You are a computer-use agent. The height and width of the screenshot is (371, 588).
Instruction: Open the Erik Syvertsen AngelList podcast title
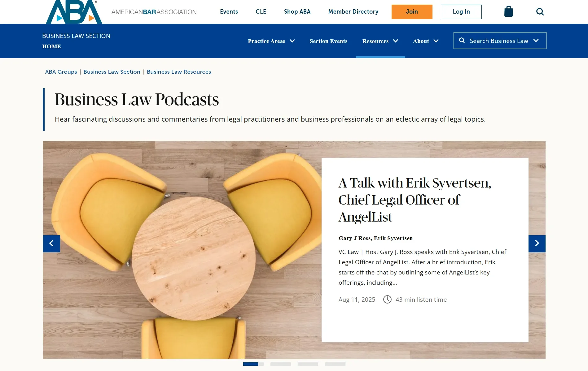pos(415,200)
